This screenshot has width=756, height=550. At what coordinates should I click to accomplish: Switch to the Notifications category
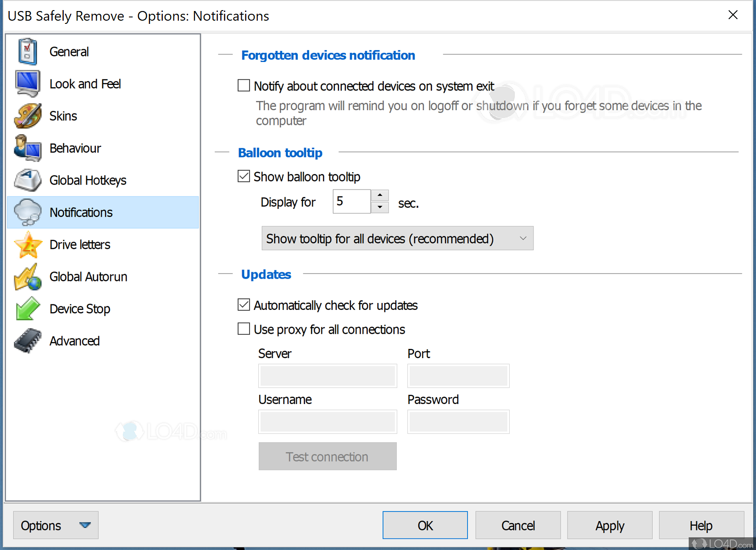tap(81, 212)
